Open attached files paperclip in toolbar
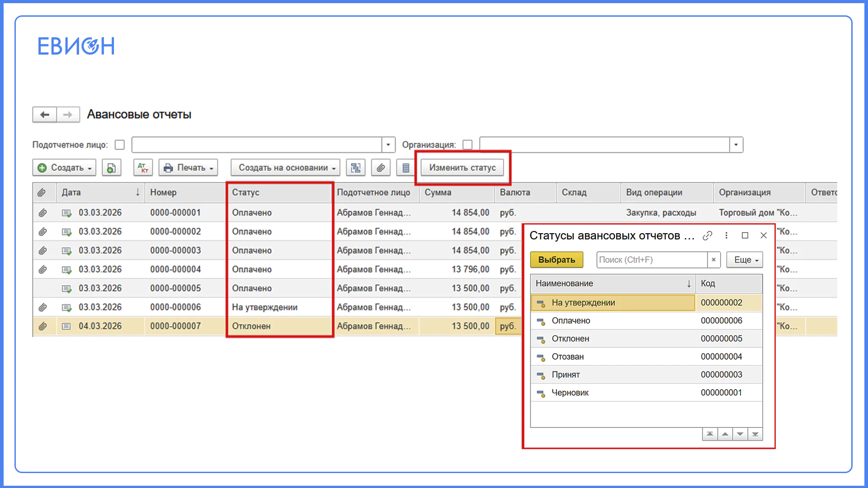Image resolution: width=868 pixels, height=488 pixels. [381, 168]
